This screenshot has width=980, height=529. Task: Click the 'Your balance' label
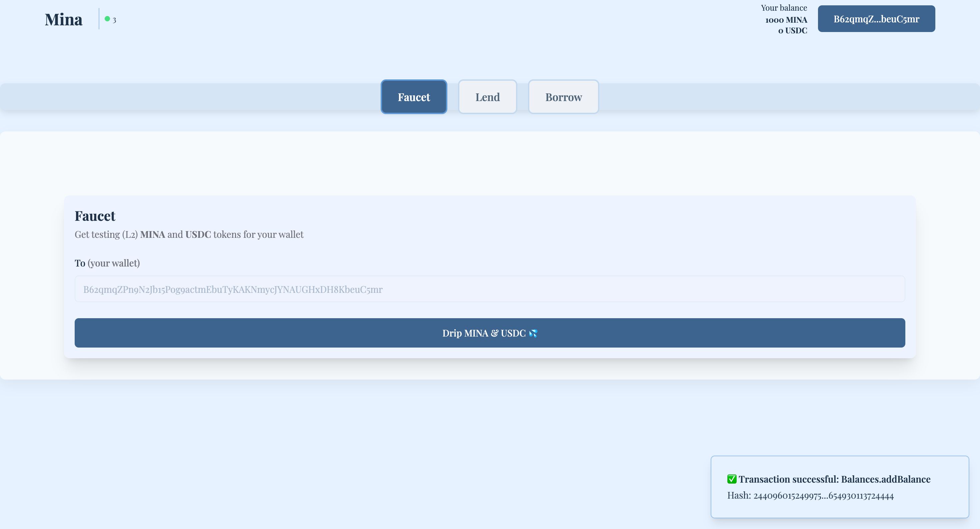pos(784,8)
